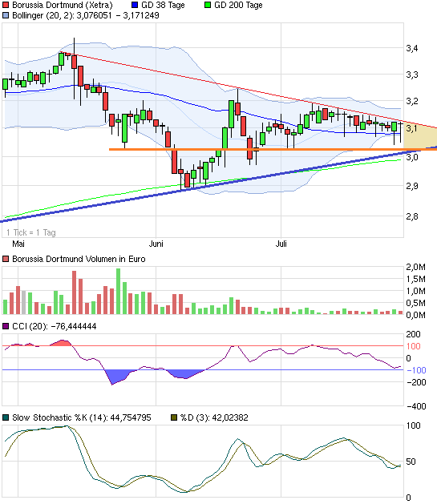Click the 2,0M volume axis label
Screen dimensions: 437x504
click(416, 267)
